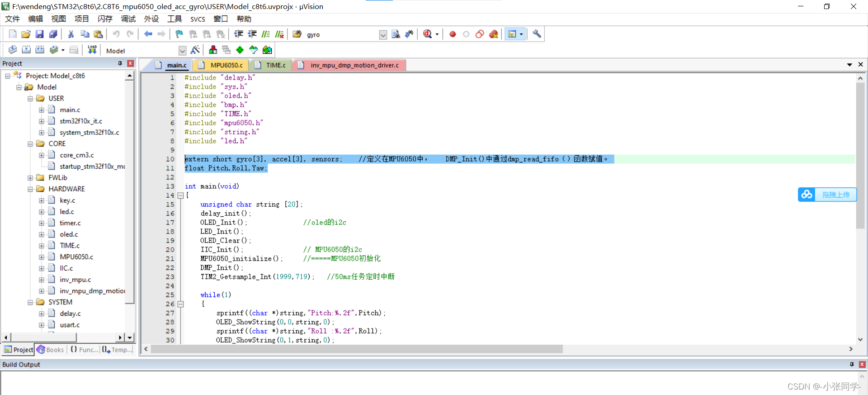Open Configuration wrench icon
This screenshot has height=395, width=868.
[x=537, y=34]
